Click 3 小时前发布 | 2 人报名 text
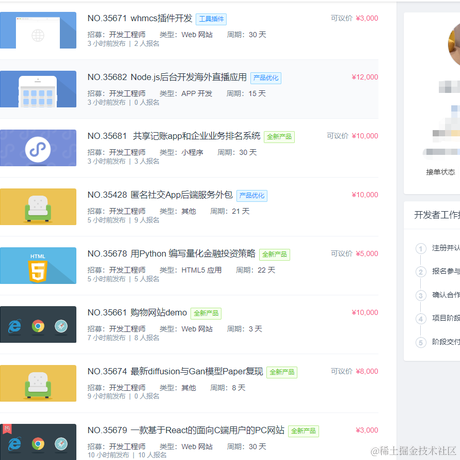 point(123,44)
